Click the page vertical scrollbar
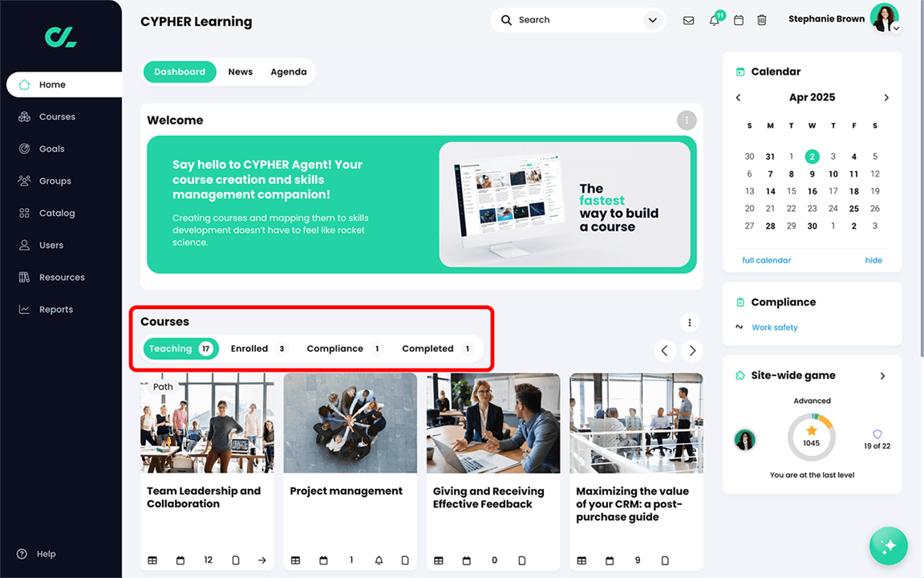The height and width of the screenshot is (578, 924). (x=921, y=178)
